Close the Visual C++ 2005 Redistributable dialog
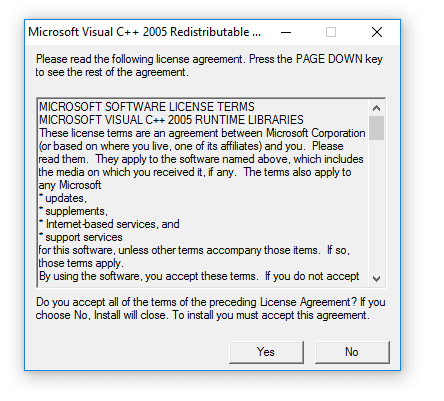Viewport: 444px width, 401px height. (377, 32)
